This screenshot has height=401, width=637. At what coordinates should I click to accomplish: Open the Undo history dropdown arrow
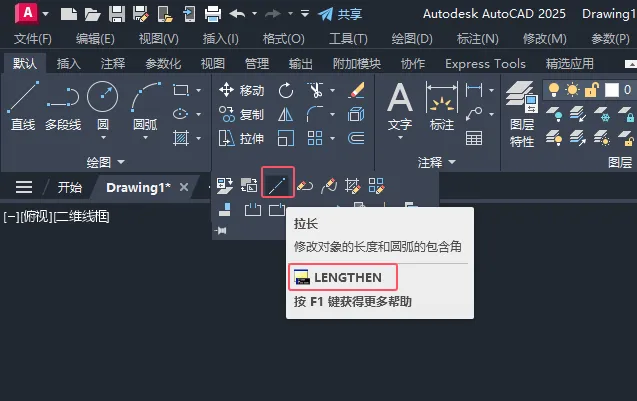pyautogui.click(x=255, y=14)
